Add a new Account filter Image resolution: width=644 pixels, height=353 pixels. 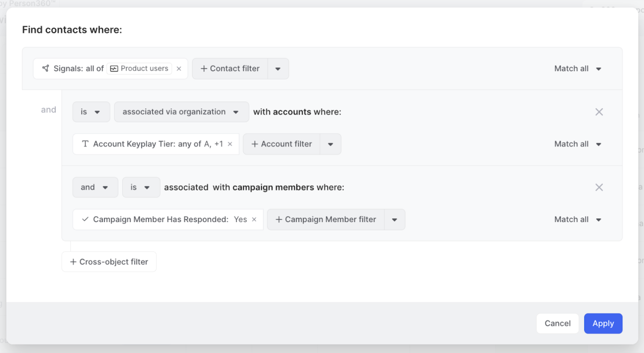(x=282, y=144)
